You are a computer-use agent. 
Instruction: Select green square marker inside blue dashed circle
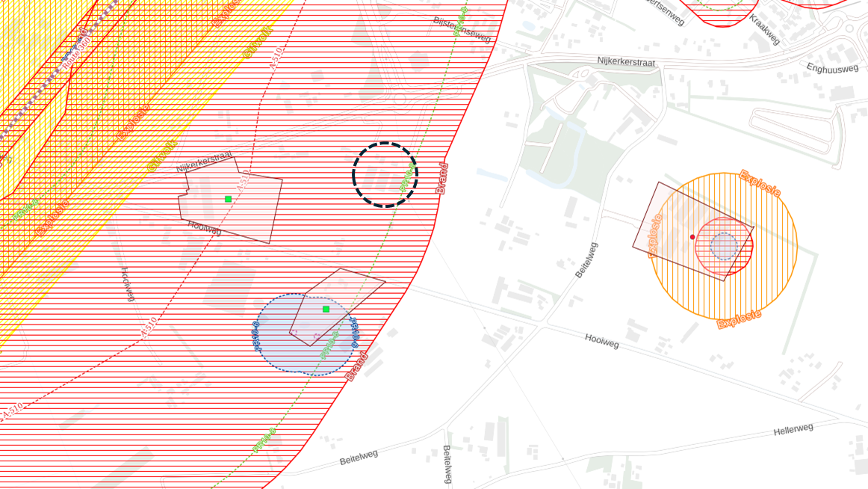pyautogui.click(x=326, y=309)
